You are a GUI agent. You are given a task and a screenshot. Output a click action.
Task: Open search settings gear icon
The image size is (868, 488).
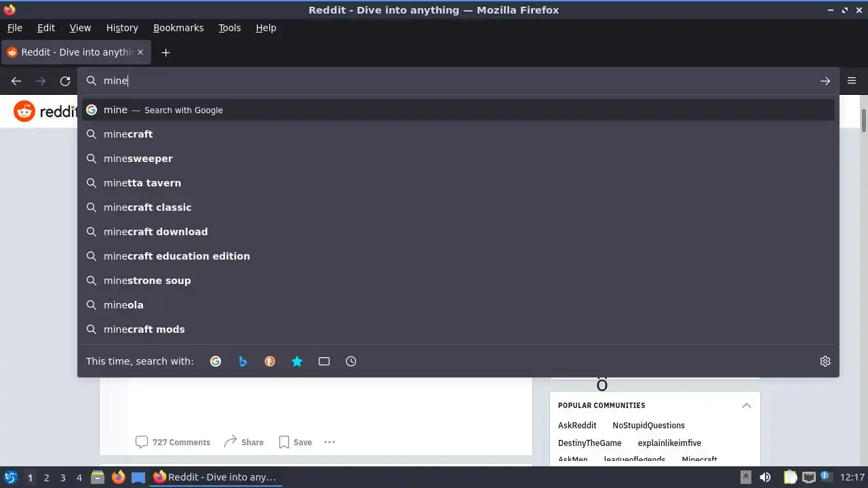(x=825, y=361)
